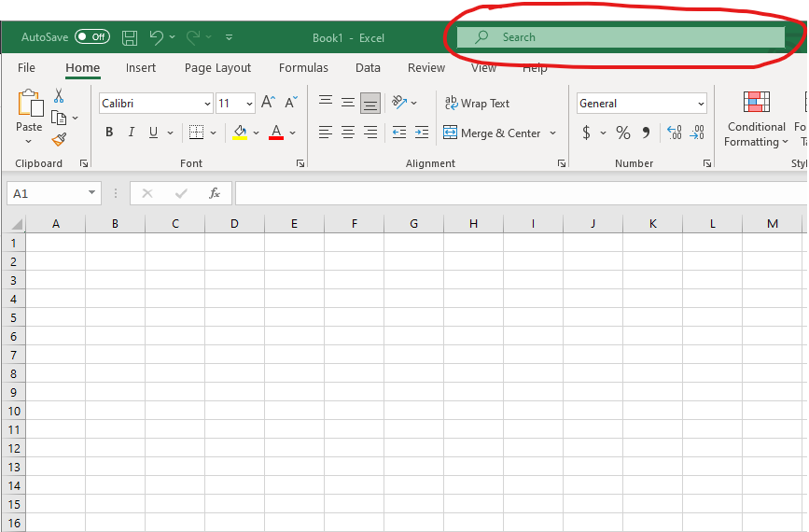
Task: Undo the last action
Action: click(157, 37)
